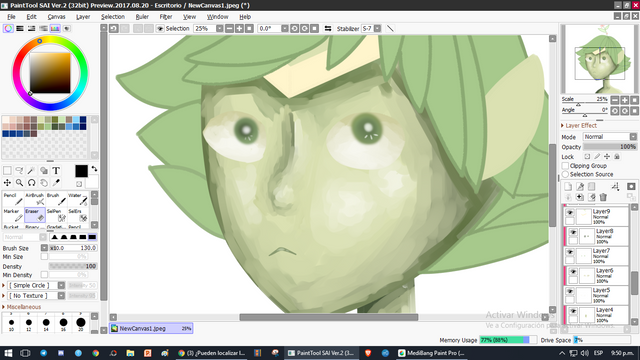Select the size 20 brush preset
This screenshot has height=360, width=640.
click(x=81, y=323)
